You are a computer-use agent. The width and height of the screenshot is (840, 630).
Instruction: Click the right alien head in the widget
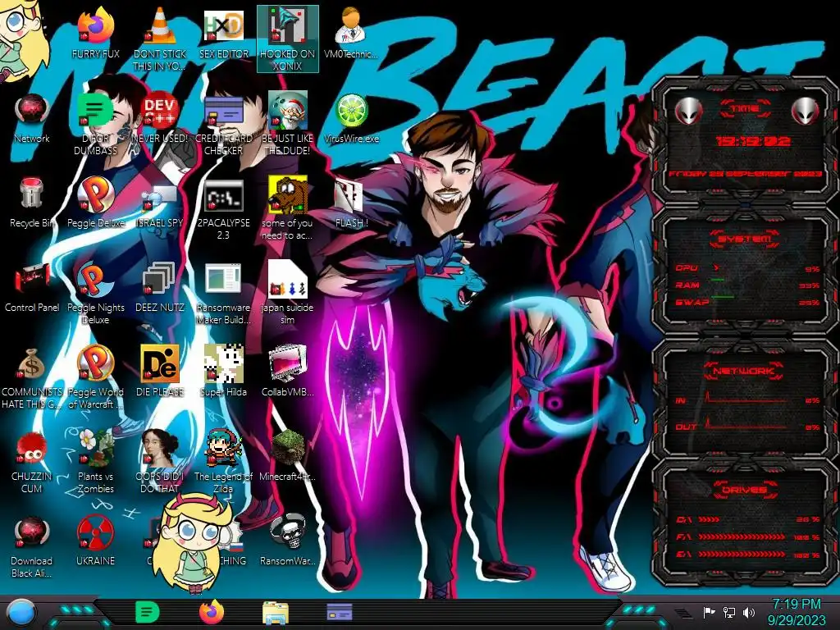(x=805, y=111)
